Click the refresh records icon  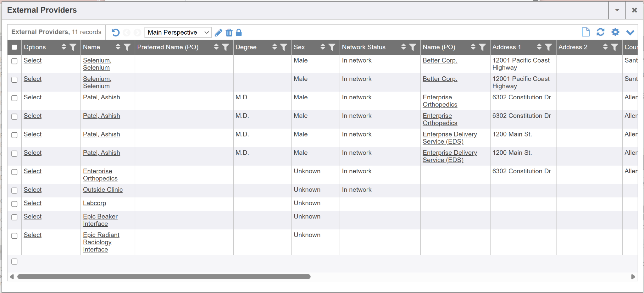pyautogui.click(x=600, y=32)
